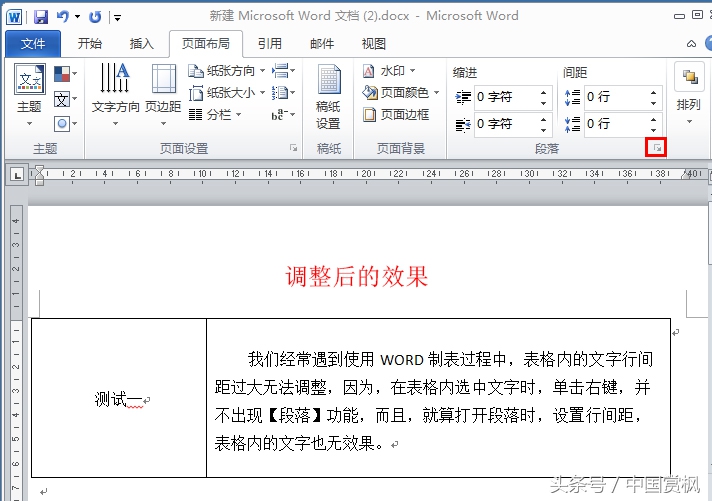Image resolution: width=712 pixels, height=501 pixels.
Task: Click the red heading 调整后的效果
Action: point(356,276)
